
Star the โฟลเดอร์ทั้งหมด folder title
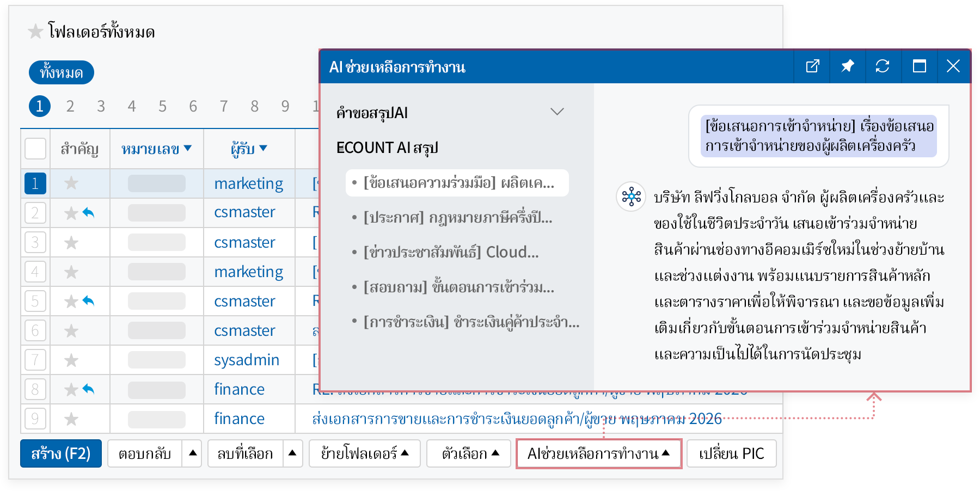click(35, 32)
